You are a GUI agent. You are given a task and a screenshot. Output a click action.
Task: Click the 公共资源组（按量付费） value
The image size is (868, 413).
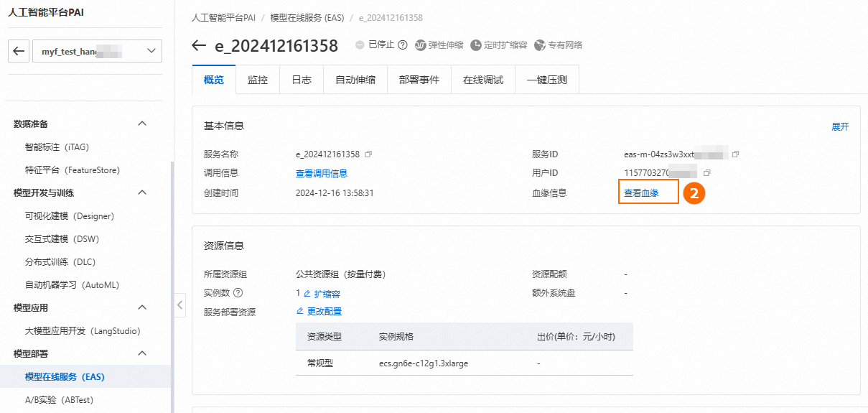tap(342, 274)
